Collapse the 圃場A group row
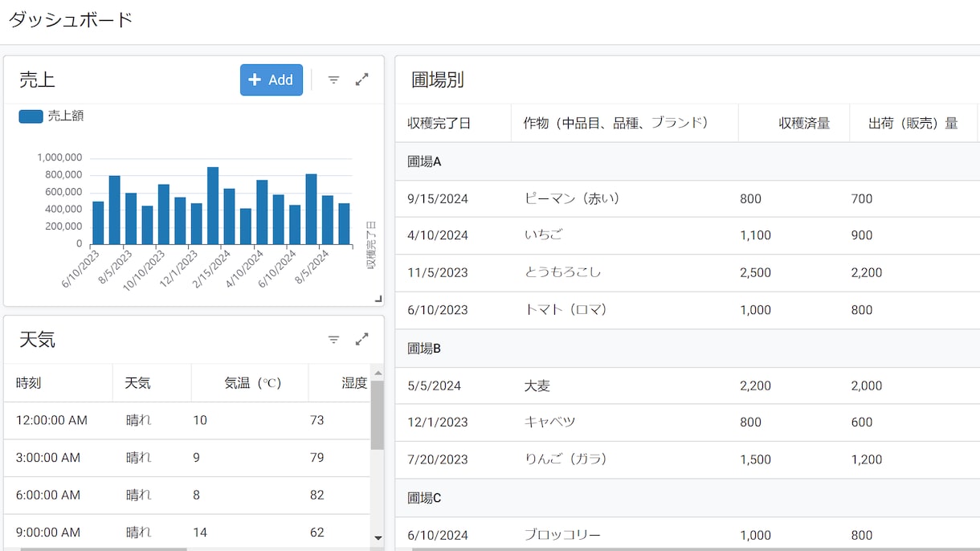Viewport: 980px width, 551px height. coord(688,161)
